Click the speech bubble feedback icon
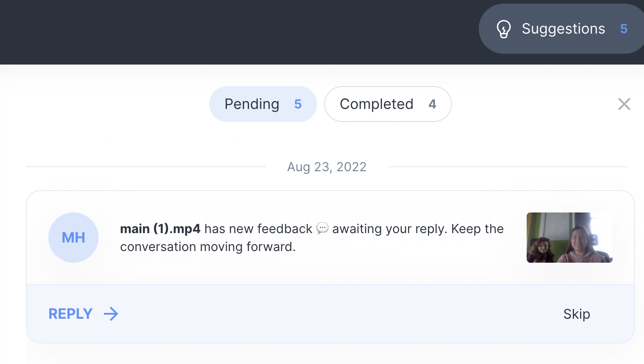This screenshot has width=644, height=364. pyautogui.click(x=322, y=229)
